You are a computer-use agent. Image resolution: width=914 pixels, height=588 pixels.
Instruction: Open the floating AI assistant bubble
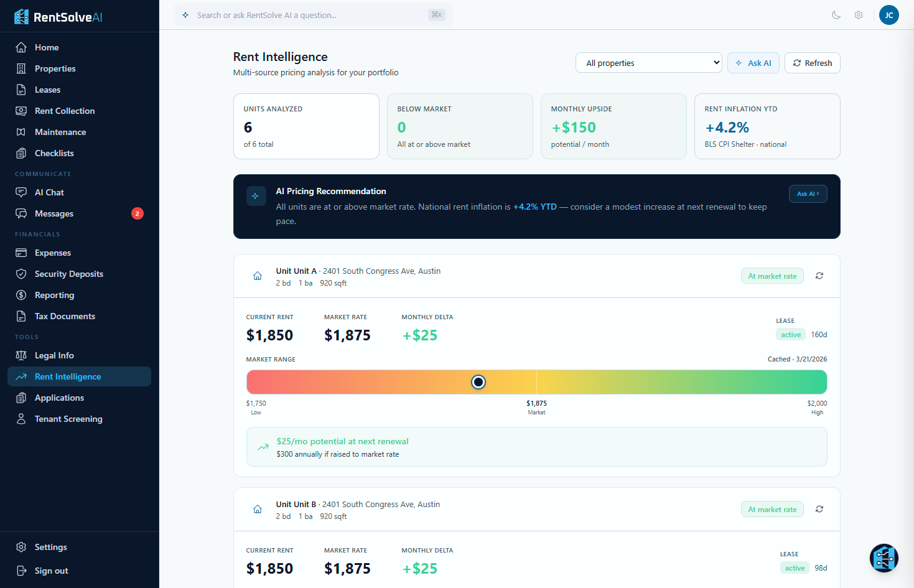tap(884, 558)
